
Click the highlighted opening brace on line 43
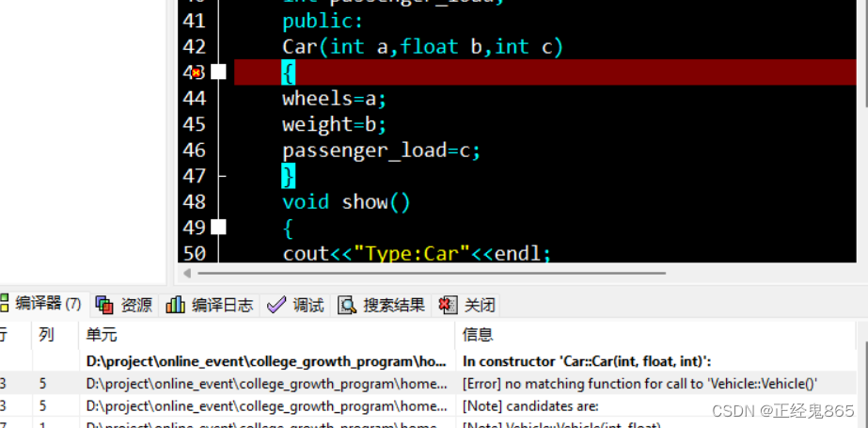tap(288, 72)
